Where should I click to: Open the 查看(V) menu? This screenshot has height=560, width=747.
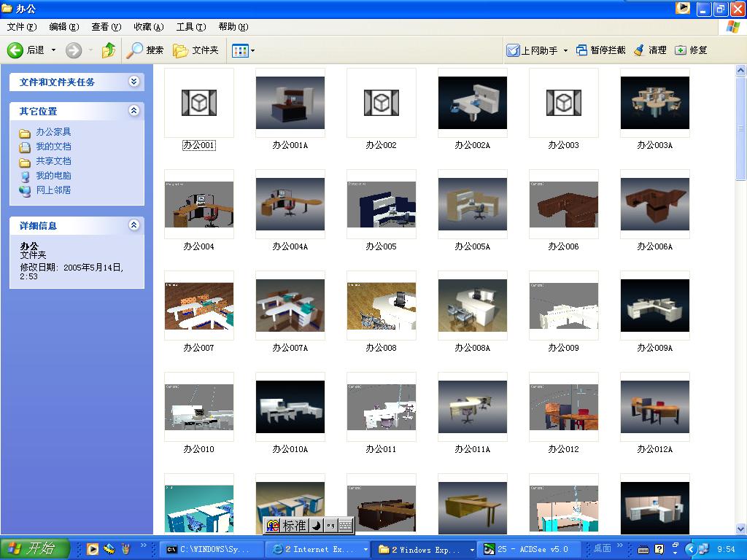[x=106, y=27]
